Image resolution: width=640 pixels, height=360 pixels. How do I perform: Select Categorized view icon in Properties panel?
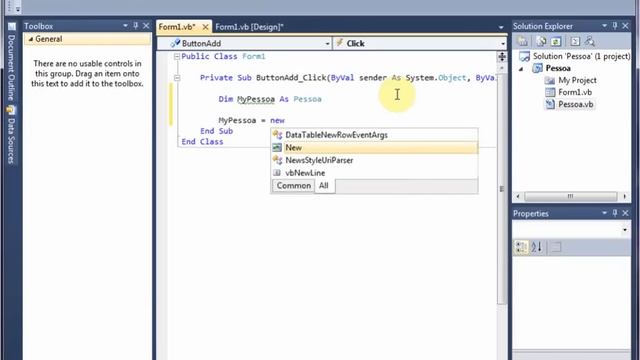click(521, 247)
